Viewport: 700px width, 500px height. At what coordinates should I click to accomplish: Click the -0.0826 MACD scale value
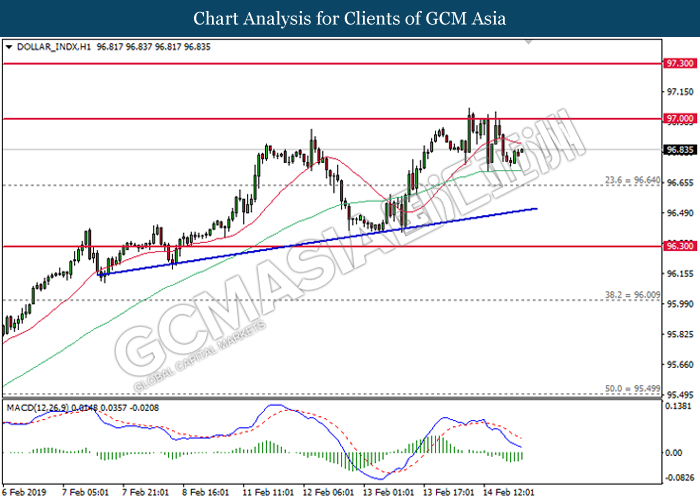point(679,478)
